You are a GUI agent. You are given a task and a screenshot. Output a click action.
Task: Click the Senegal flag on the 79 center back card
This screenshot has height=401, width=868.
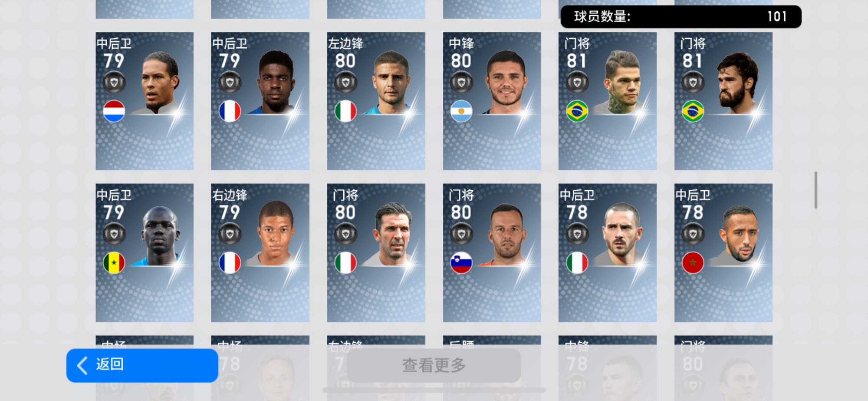tap(114, 263)
